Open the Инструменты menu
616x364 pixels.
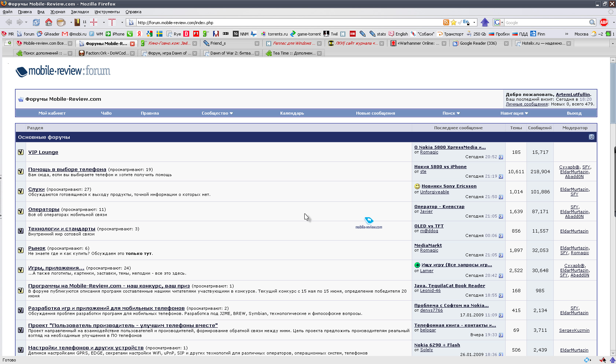click(x=107, y=12)
